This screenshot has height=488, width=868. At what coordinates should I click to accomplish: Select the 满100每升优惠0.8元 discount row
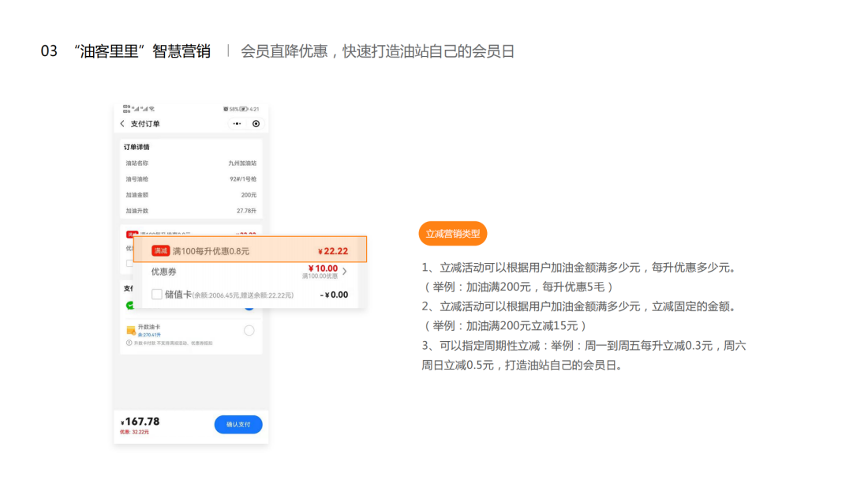click(249, 250)
